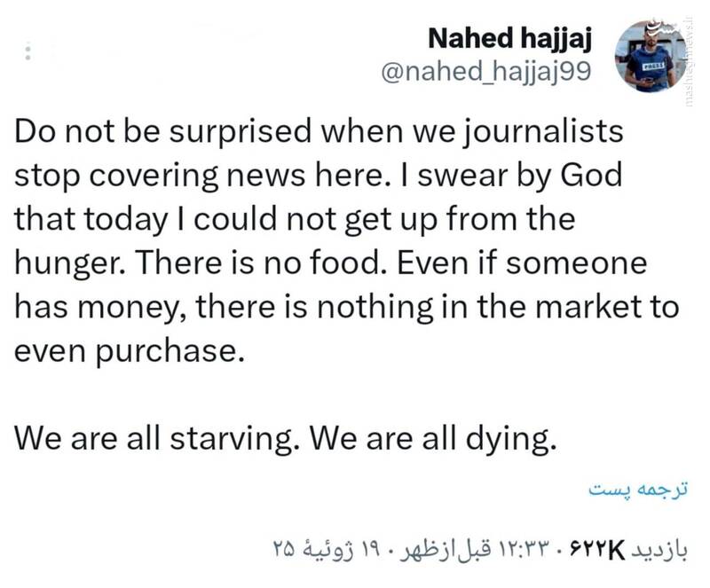Click the line 'has money, there is nothing'
This screenshot has height=588, width=710.
346,306
